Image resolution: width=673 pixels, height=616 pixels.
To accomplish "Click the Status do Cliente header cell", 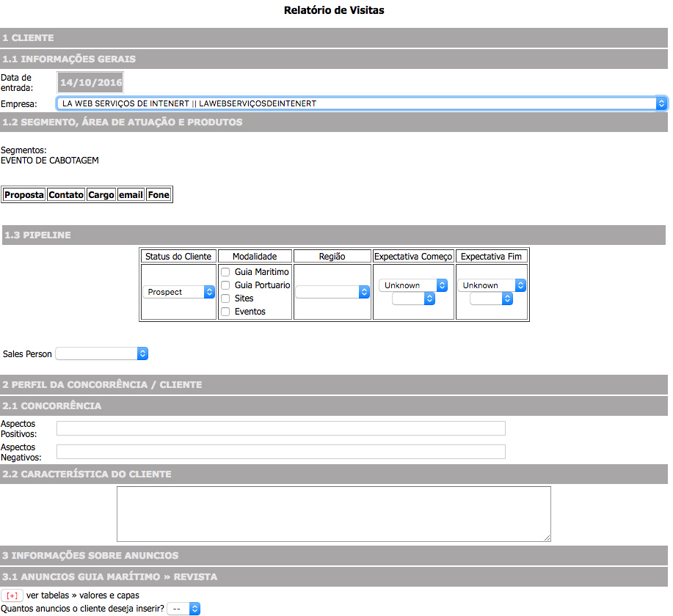I will pos(178,257).
